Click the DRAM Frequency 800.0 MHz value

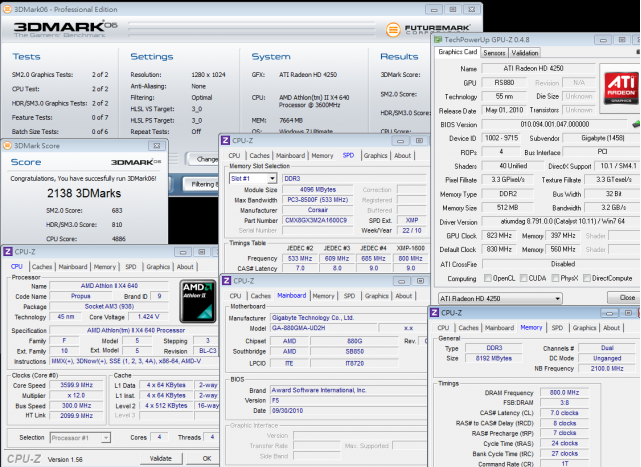[x=564, y=392]
